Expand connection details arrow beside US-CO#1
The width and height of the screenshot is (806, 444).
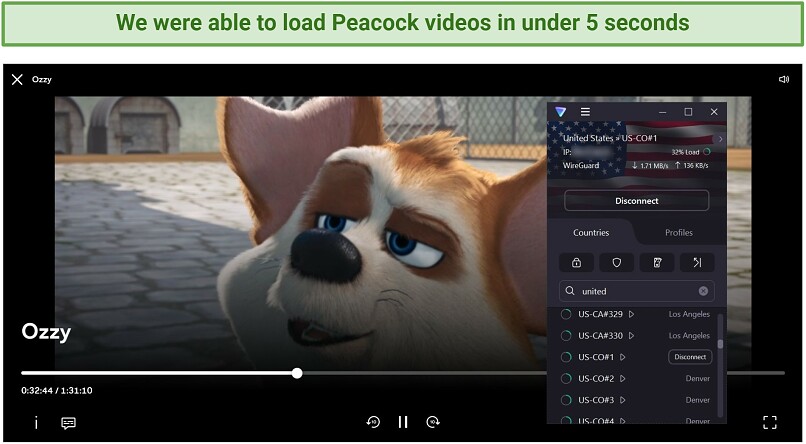coord(721,138)
